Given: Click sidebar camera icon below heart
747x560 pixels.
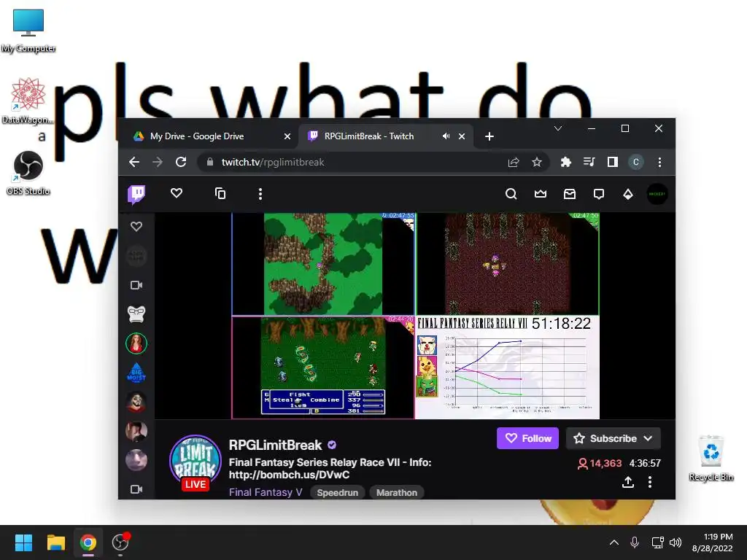Looking at the screenshot, I should 136,285.
